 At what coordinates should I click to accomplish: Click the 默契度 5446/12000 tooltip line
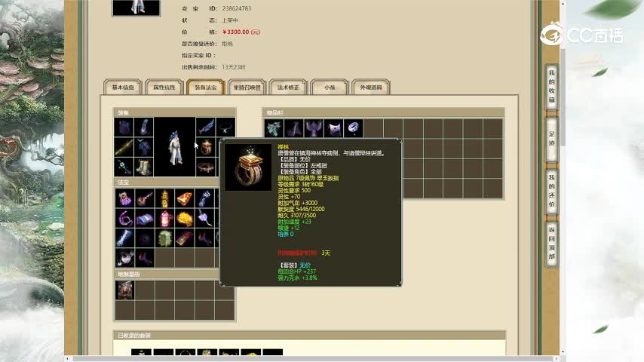[301, 209]
